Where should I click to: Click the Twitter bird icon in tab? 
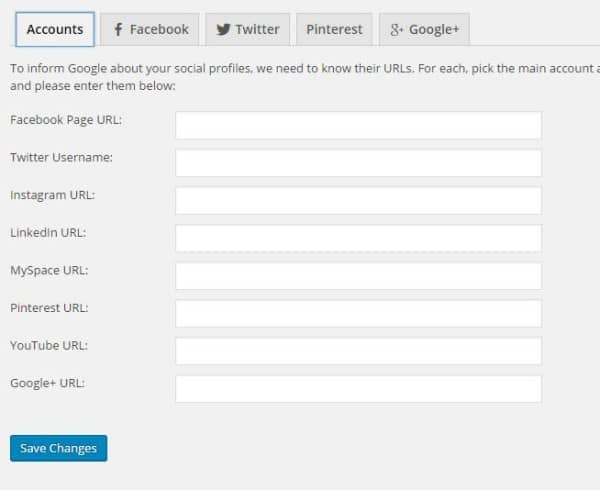pyautogui.click(x=223, y=29)
